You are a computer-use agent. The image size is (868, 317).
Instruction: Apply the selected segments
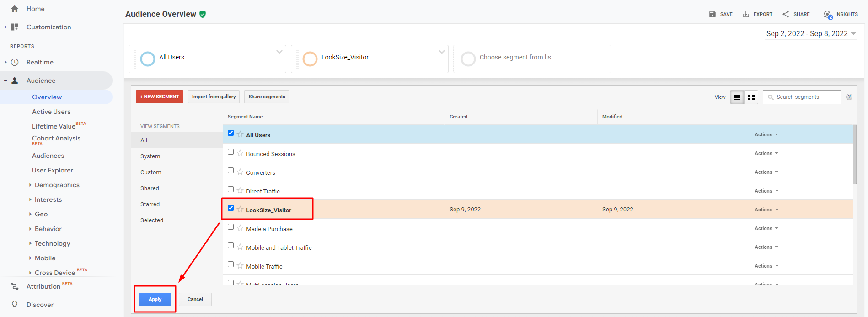(x=155, y=299)
